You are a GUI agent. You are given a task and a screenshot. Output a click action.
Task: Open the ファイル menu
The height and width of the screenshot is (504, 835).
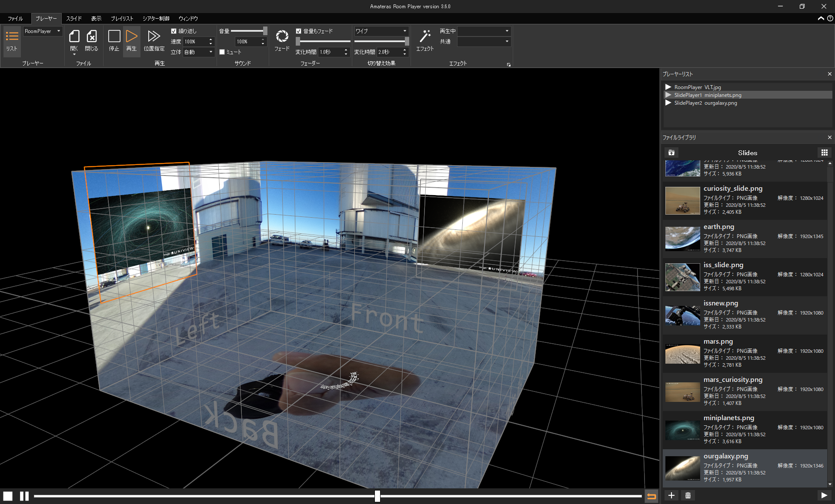coord(15,18)
